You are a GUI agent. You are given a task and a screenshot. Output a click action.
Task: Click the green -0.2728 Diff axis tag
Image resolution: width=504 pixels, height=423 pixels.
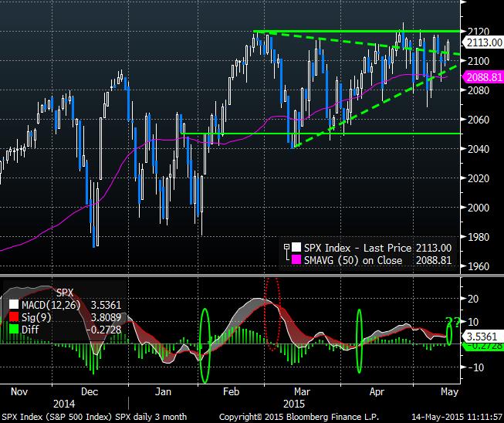[483, 346]
